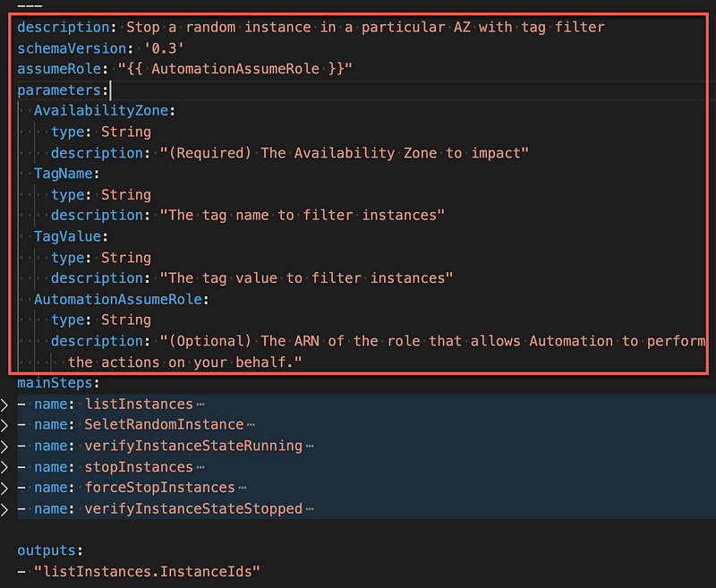The width and height of the screenshot is (716, 588).
Task: Click the ellipsis after SeletRandomInstance
Action: (x=251, y=425)
